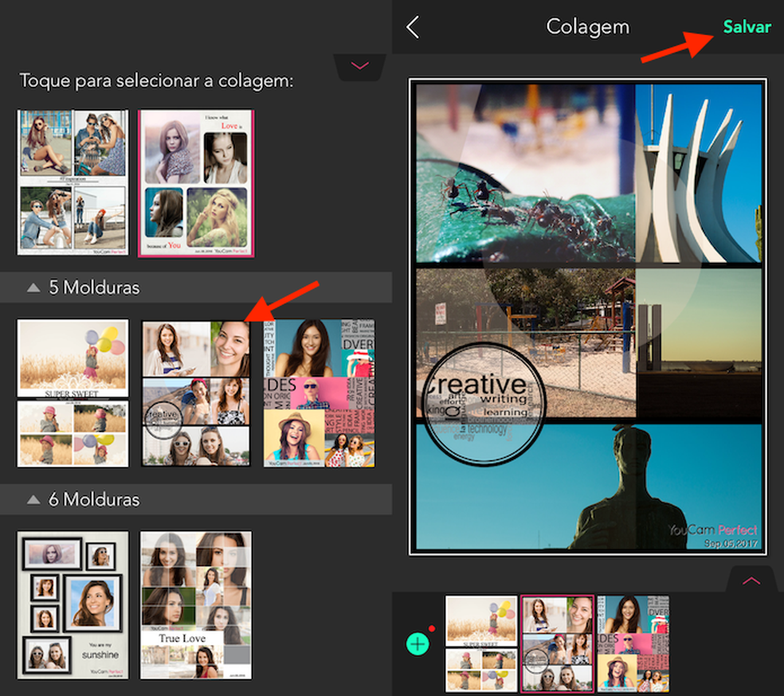Tap the rightmost collage thumbnail in bottom strip
Image resolution: width=784 pixels, height=696 pixels.
click(x=633, y=643)
